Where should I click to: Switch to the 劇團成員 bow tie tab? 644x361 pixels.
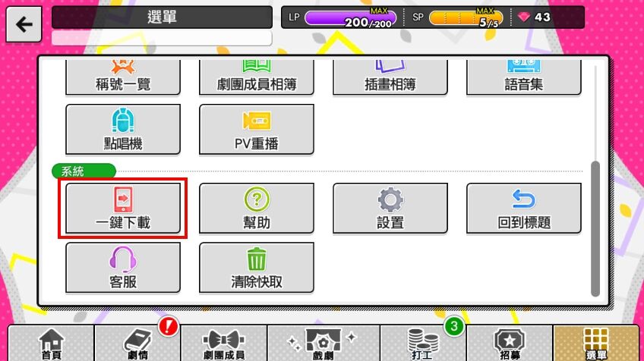point(224,344)
